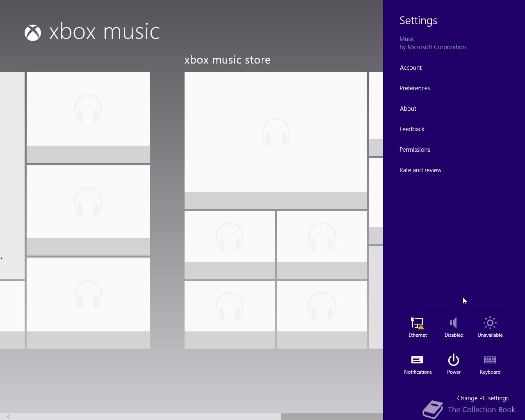Screen dimensions: 525x420
Task: Select About in Settings
Action: [x=408, y=109]
